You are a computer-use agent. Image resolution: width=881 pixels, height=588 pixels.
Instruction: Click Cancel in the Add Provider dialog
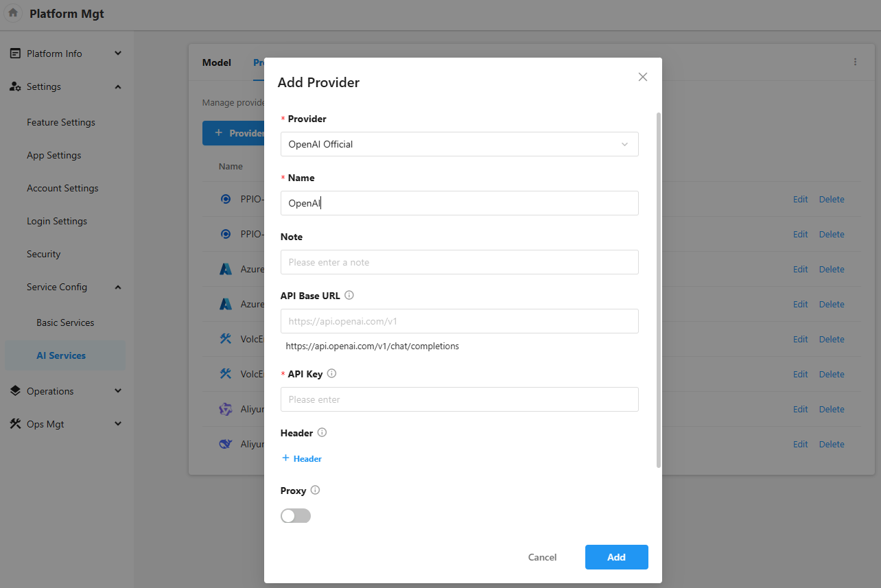[542, 557]
